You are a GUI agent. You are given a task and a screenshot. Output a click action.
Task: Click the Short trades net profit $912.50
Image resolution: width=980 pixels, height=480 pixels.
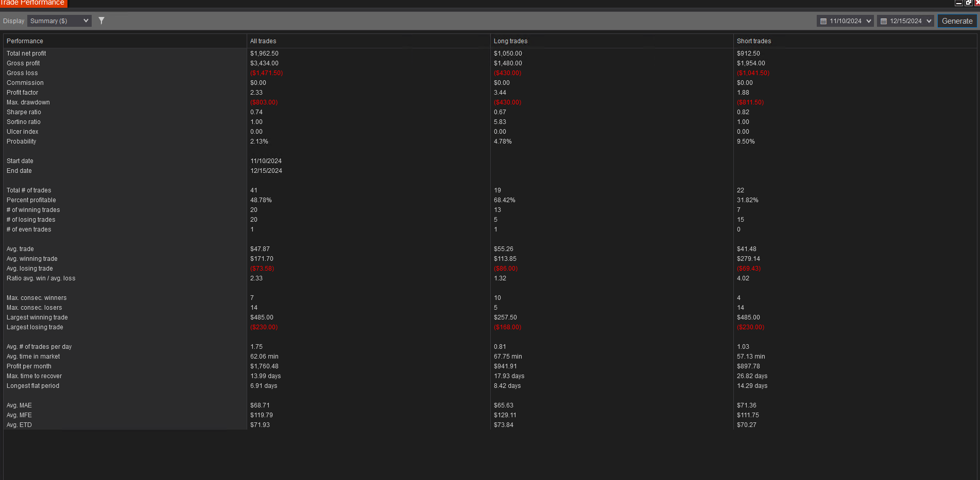tap(748, 54)
